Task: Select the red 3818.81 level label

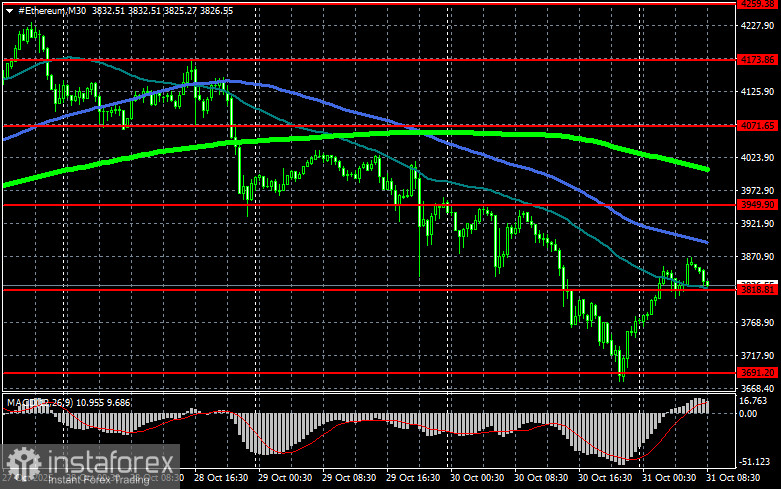Action: click(758, 289)
